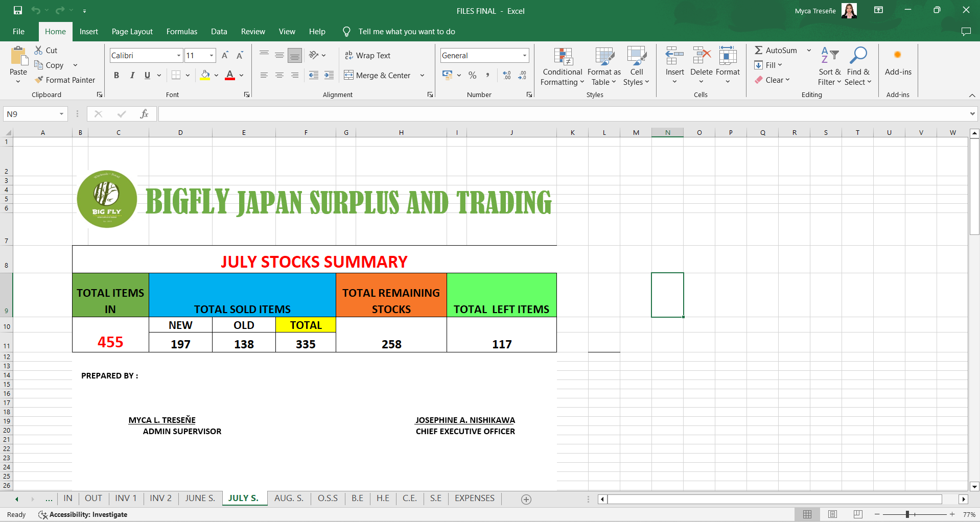
Task: Toggle bottom vertical alignment
Action: pos(295,55)
